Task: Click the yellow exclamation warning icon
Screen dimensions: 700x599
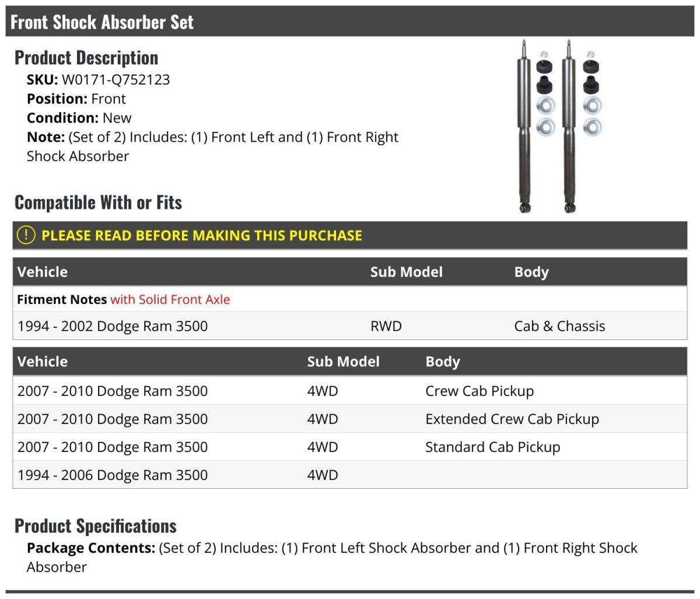Action: (26, 235)
